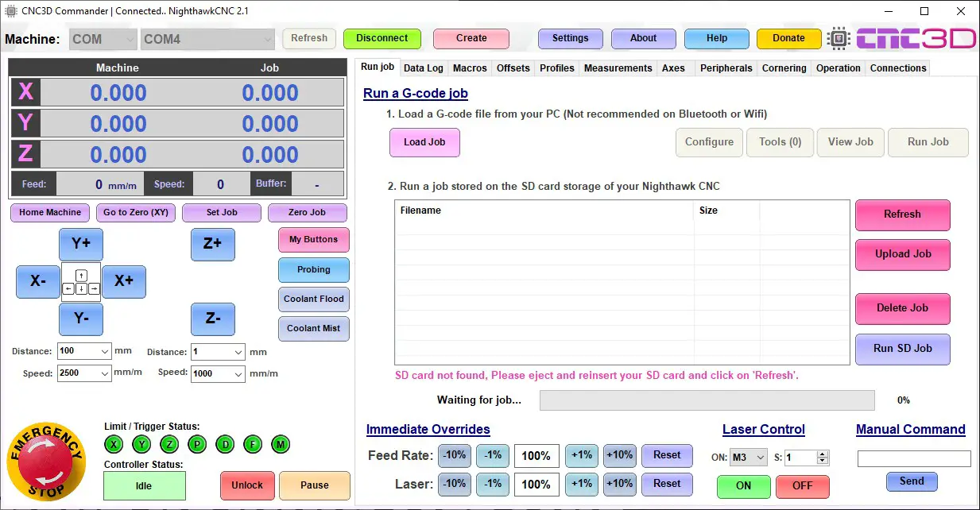The width and height of the screenshot is (980, 510).
Task: Jog the machine with the X- button
Action: [x=38, y=282]
